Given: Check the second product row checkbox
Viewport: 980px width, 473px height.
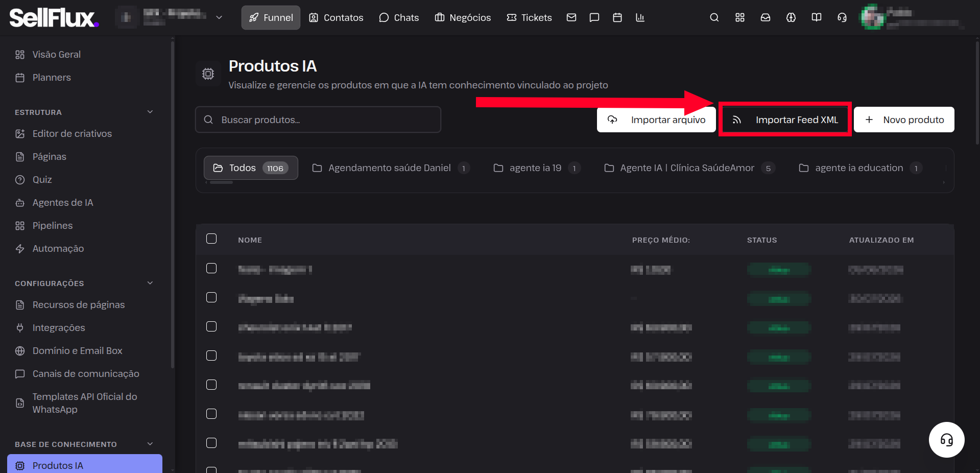Looking at the screenshot, I should pos(211,297).
